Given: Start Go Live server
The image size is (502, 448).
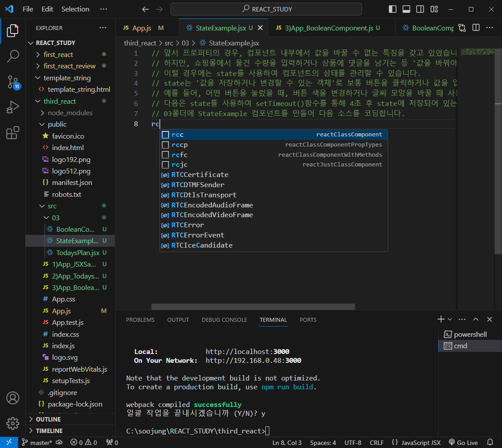Looking at the screenshot, I should click(x=463, y=443).
